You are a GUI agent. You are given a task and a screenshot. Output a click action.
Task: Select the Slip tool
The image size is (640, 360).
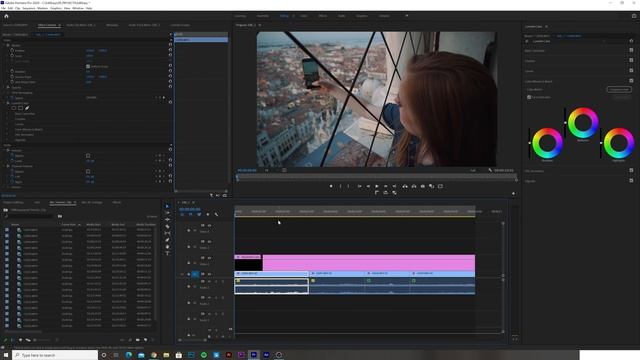[167, 233]
